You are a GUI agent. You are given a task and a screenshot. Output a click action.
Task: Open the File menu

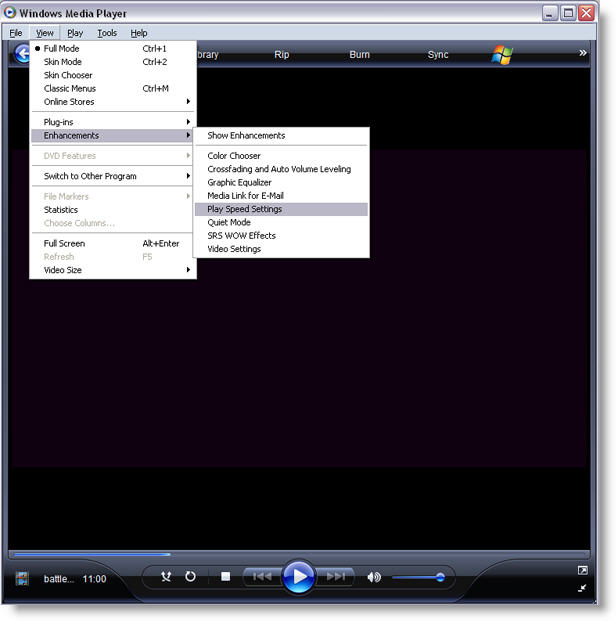point(16,33)
